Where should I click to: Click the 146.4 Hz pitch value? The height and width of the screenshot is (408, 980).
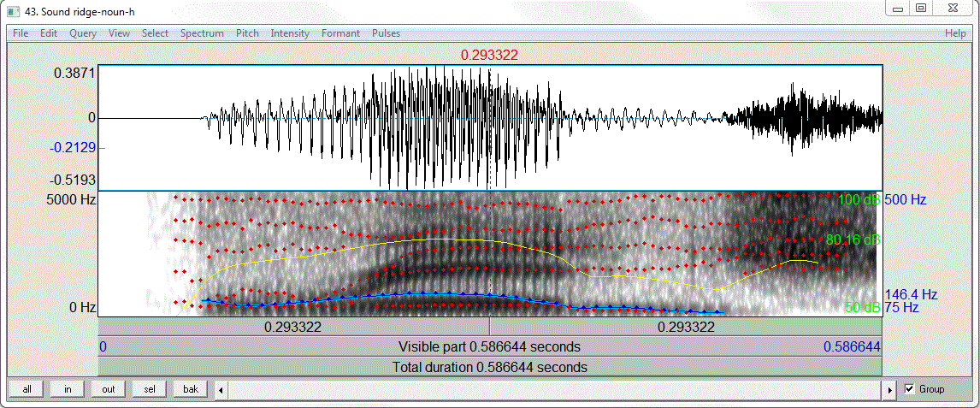pos(911,294)
